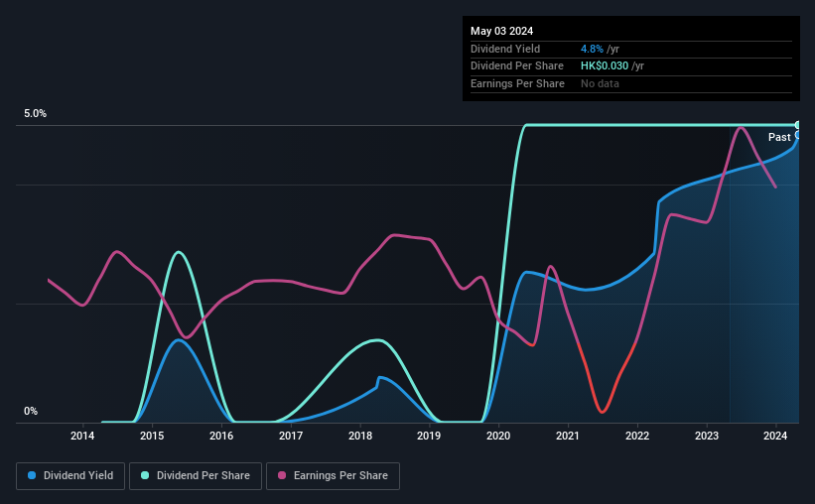Viewport: 815px width, 504px height.
Task: Click the pink Earnings Per Share legend dot
Action: pos(282,475)
